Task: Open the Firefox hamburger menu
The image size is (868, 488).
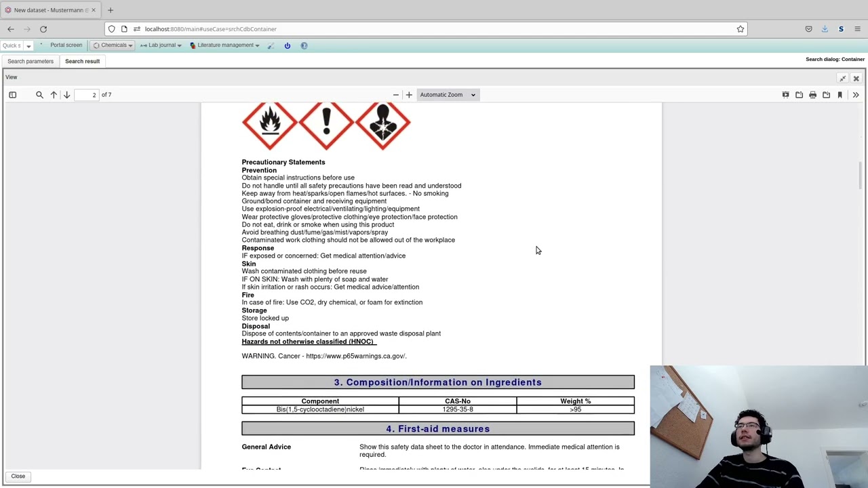Action: (x=857, y=29)
